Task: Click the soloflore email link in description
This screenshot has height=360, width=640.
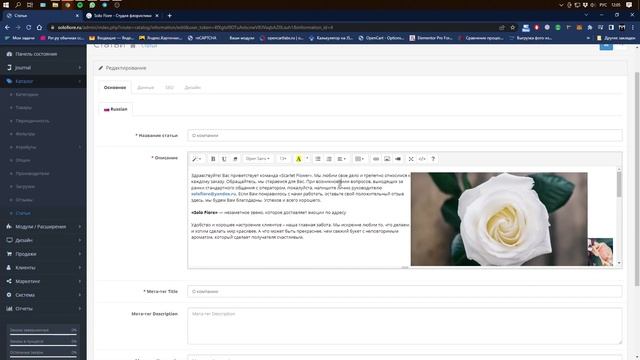Action: coord(213,194)
